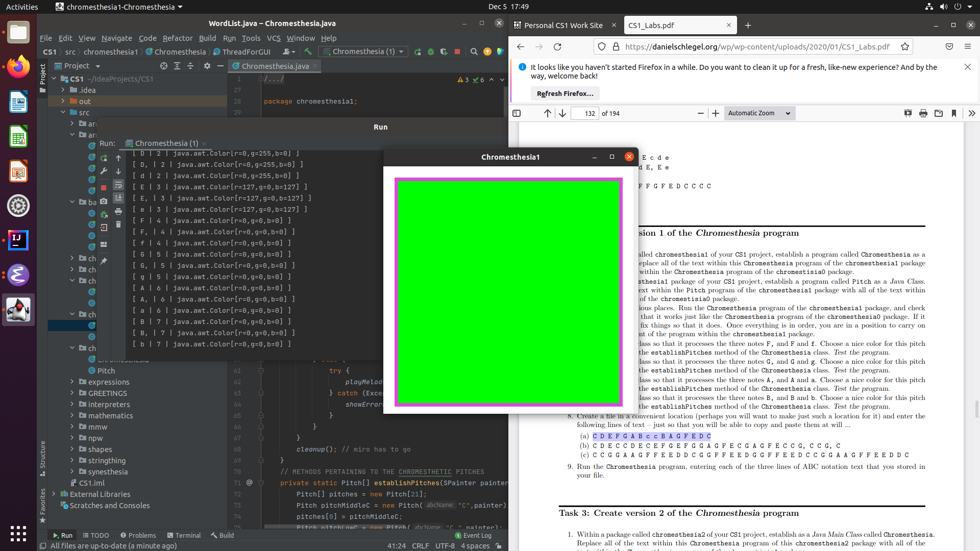The height and width of the screenshot is (551, 980).
Task: Open Firefox from the Ubuntu dock
Action: [x=18, y=66]
